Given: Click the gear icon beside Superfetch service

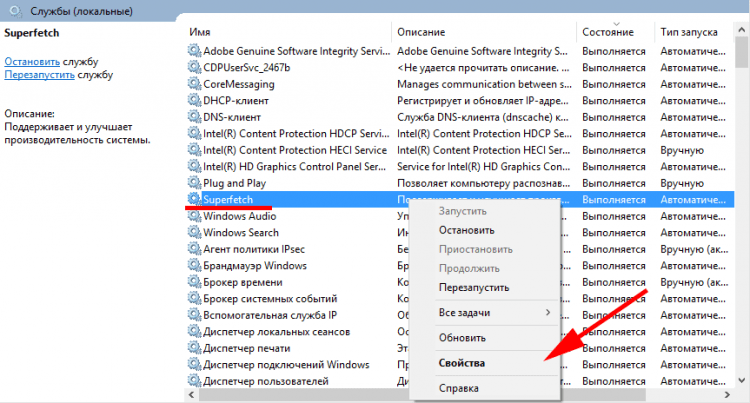Looking at the screenshot, I should 194,199.
